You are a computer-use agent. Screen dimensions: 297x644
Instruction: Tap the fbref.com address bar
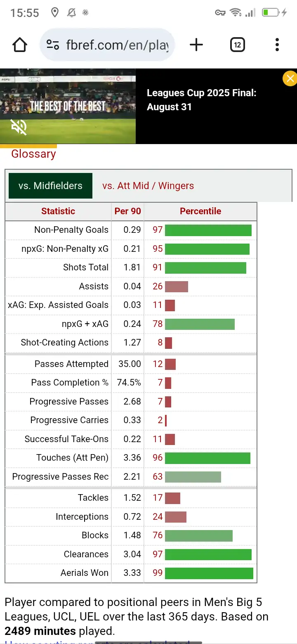pyautogui.click(x=117, y=45)
